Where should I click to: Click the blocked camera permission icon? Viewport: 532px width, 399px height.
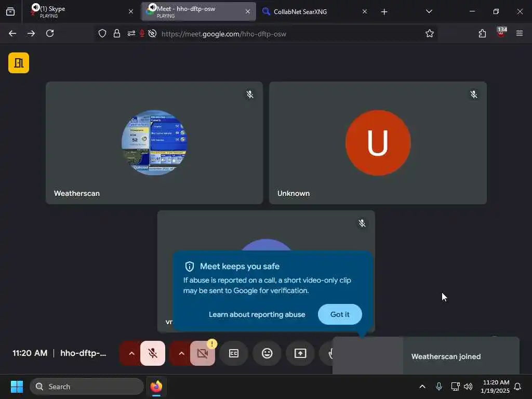click(152, 33)
